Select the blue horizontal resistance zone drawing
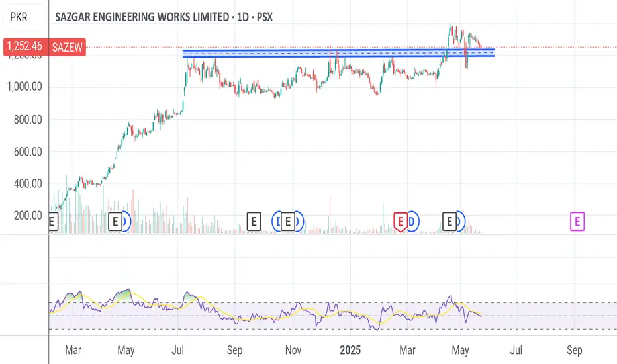 coord(338,53)
